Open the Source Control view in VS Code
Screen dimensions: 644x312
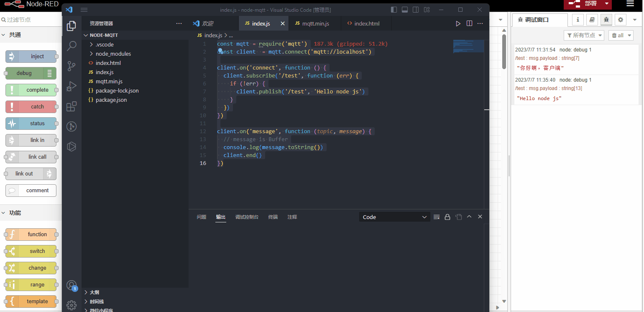tap(72, 66)
